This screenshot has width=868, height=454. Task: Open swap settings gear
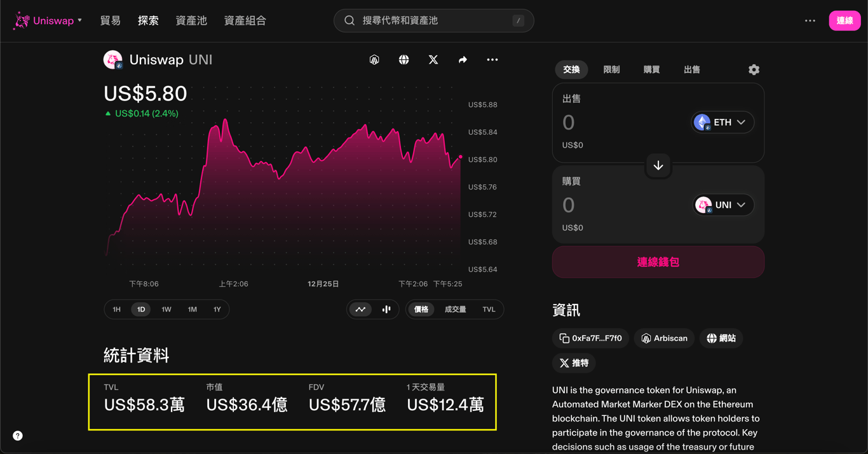point(754,70)
